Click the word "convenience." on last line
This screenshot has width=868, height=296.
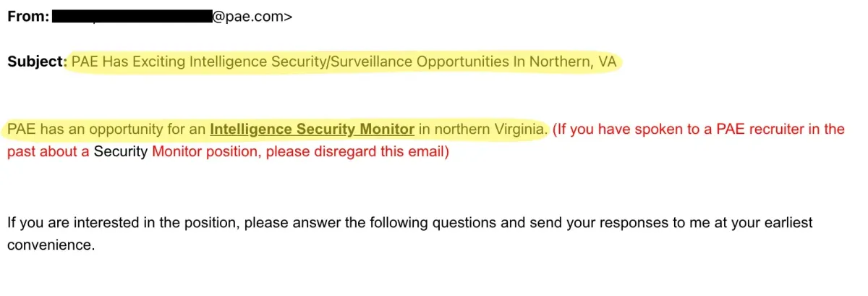click(x=51, y=245)
